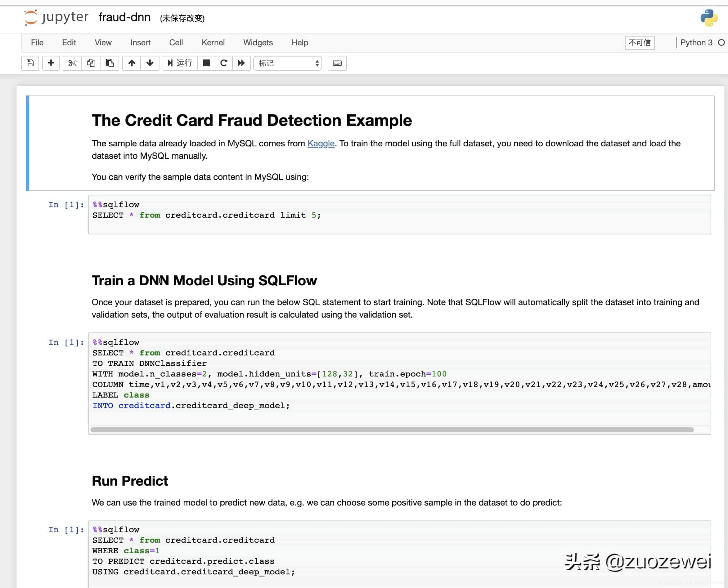Image resolution: width=728 pixels, height=588 pixels.
Task: Paste cell using the clipboard icon
Action: tap(110, 63)
